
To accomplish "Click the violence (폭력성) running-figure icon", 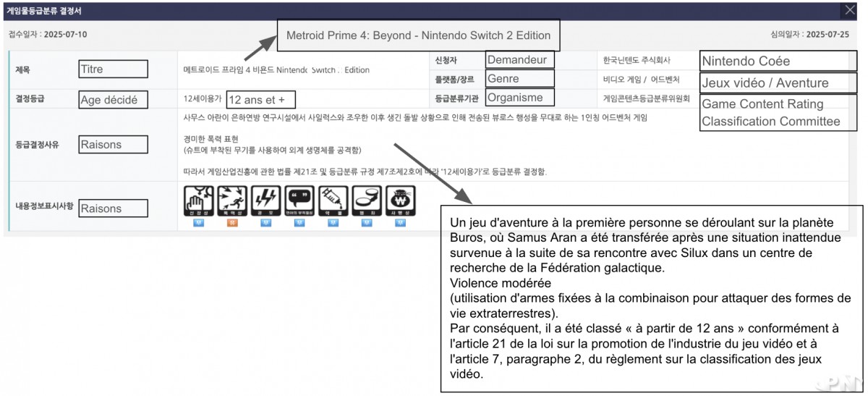I will pyautogui.click(x=232, y=201).
